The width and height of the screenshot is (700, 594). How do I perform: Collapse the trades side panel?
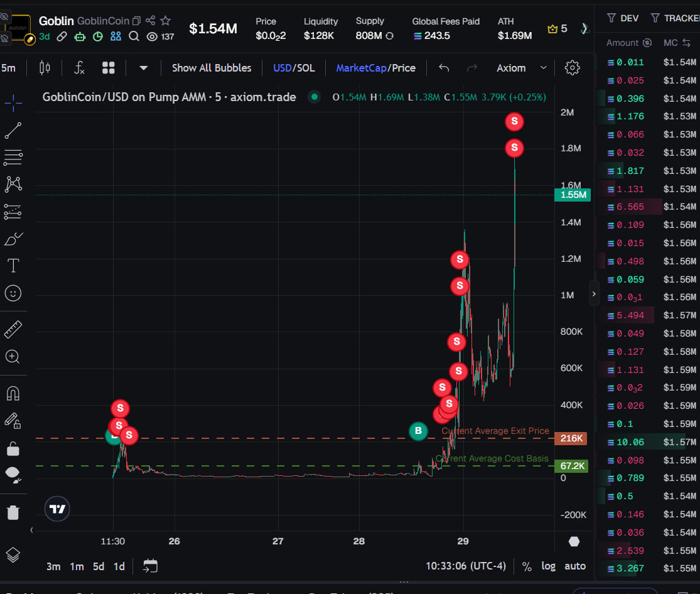click(x=594, y=294)
